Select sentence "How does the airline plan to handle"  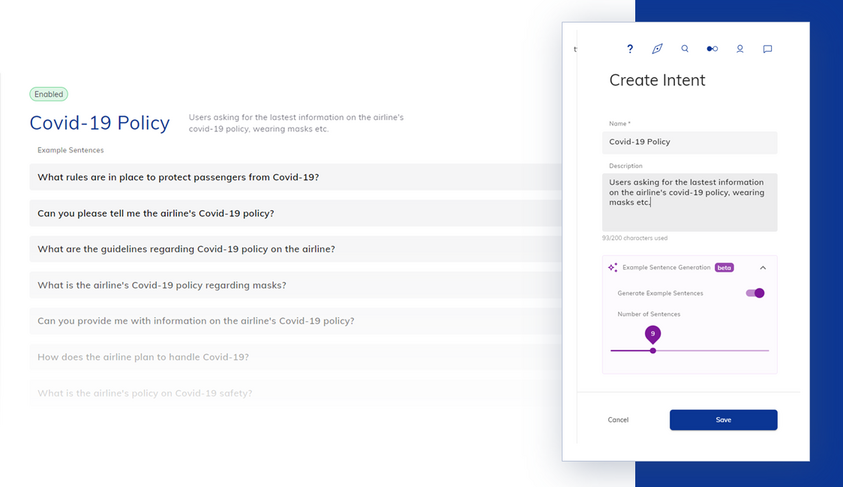(x=296, y=357)
